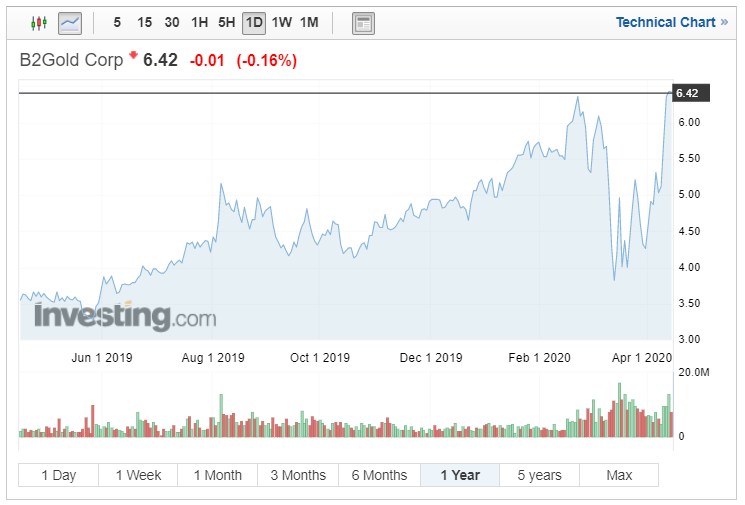
Task: Open the news overlay icon in toolbar
Action: pyautogui.click(x=363, y=22)
